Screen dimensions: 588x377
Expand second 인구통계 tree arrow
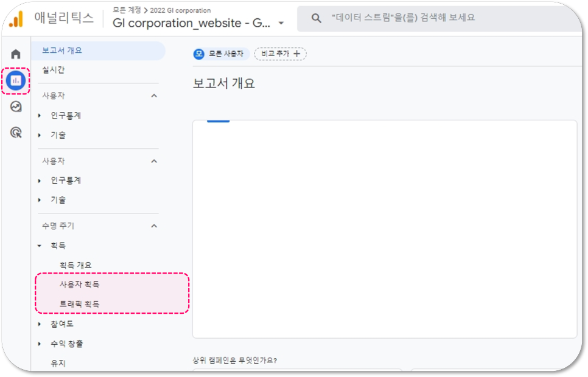pyautogui.click(x=40, y=181)
